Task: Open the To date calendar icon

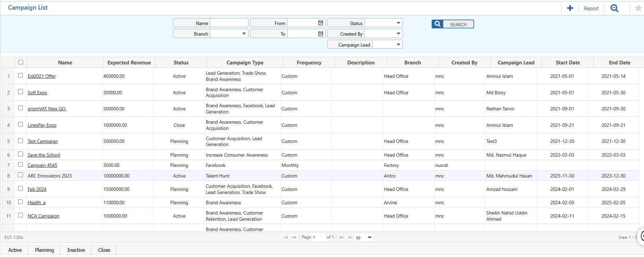Action: coord(320,34)
